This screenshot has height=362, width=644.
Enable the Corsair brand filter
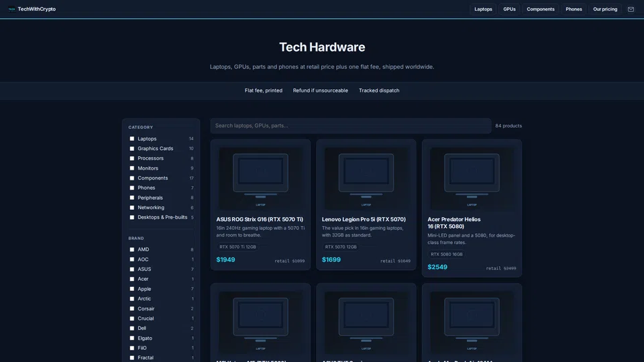[x=132, y=308]
